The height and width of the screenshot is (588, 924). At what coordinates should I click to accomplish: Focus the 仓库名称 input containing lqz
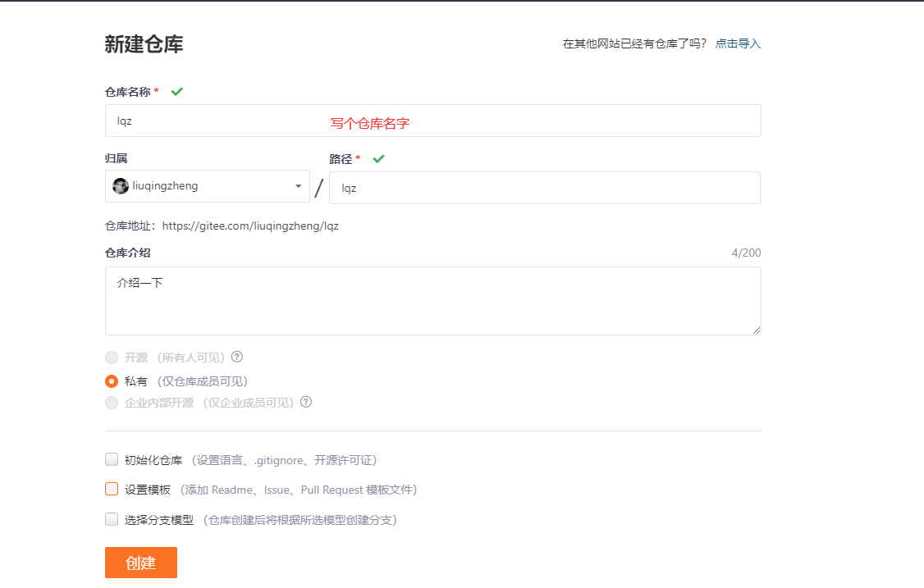pyautogui.click(x=433, y=121)
